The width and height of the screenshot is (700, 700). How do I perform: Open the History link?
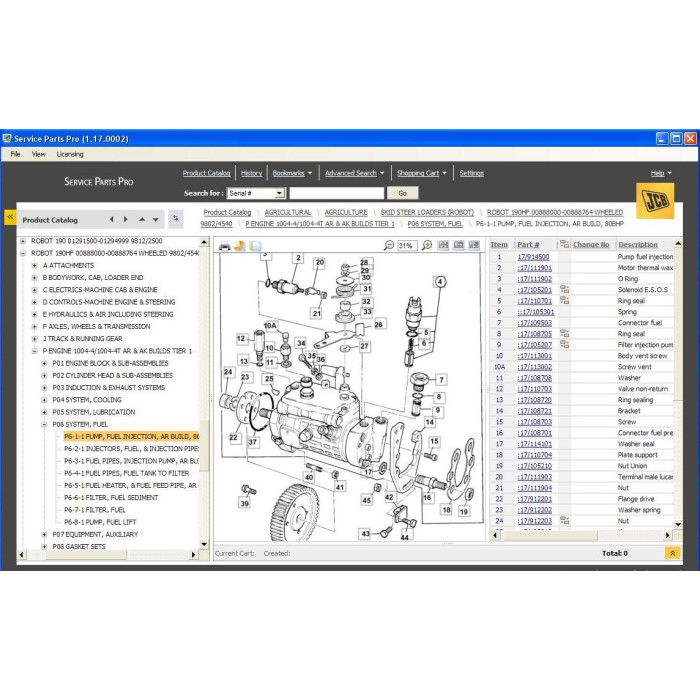pyautogui.click(x=251, y=173)
